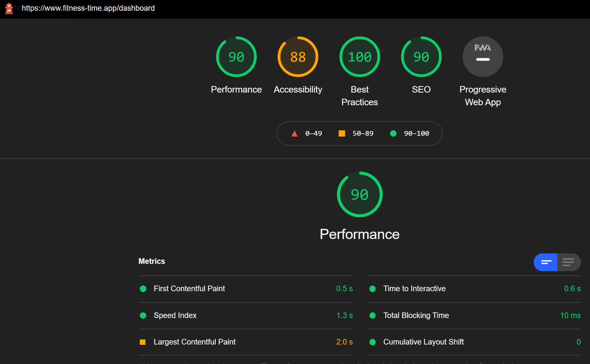Expand the First Contentful Paint metric row
590x364 pixels.
coord(189,288)
